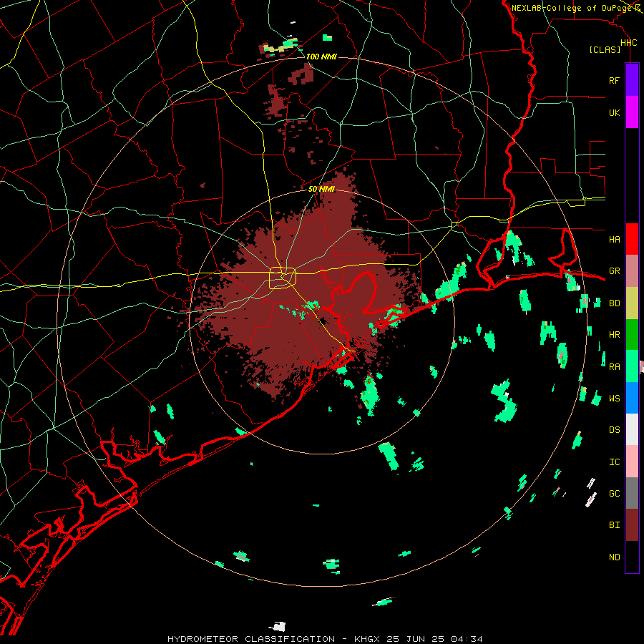Click the BI brown legend swatch
This screenshot has width=644, height=644.
(632, 525)
